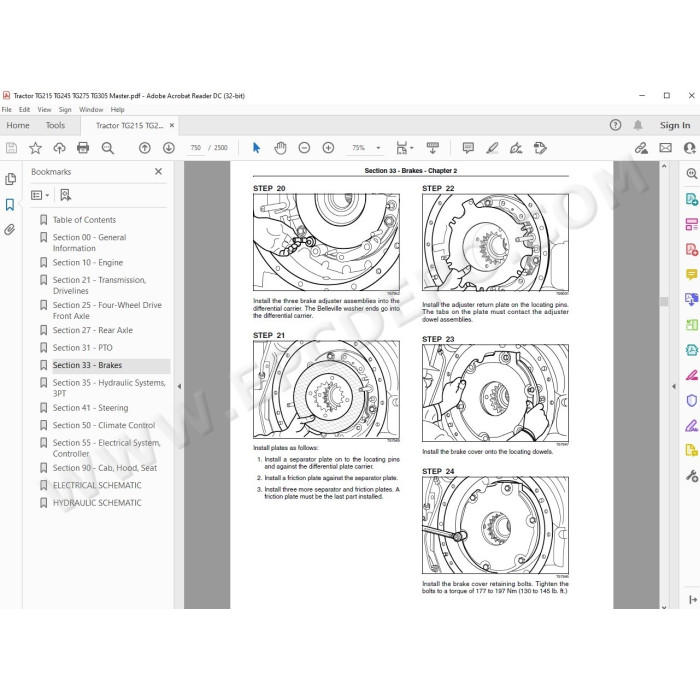Collapse the left navigation pane arrow
This screenshot has height=700, width=700.
(179, 387)
